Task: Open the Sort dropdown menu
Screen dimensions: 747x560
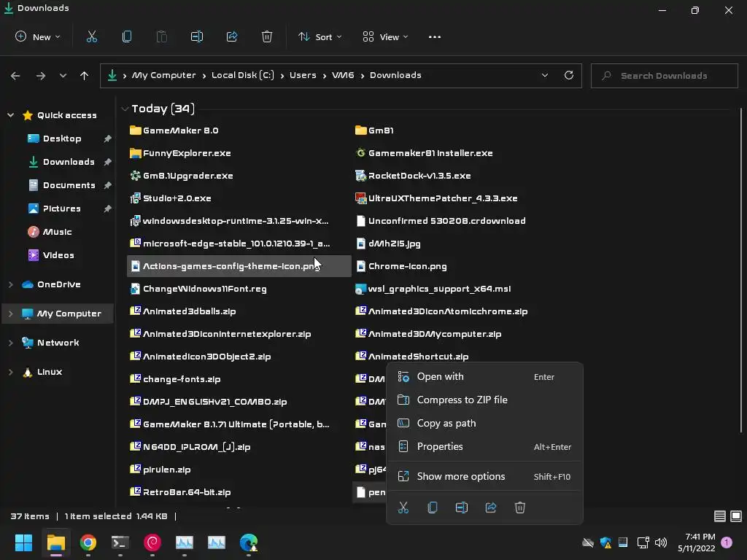Action: click(320, 36)
